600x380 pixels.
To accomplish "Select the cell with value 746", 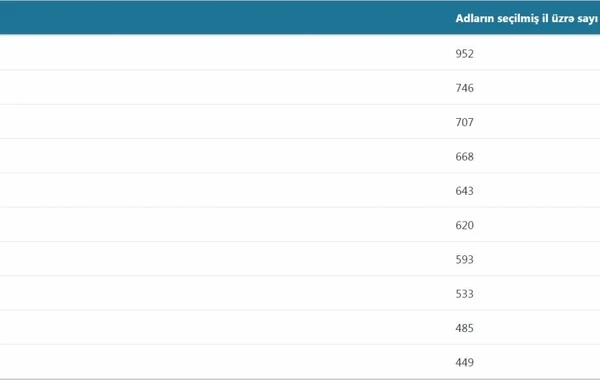I will (465, 88).
